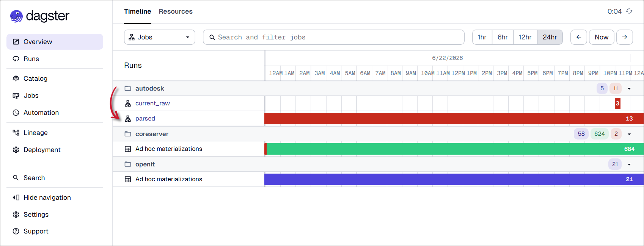Viewport: 644px width, 246px height.
Task: Go to previous time window arrow
Action: pos(579,37)
